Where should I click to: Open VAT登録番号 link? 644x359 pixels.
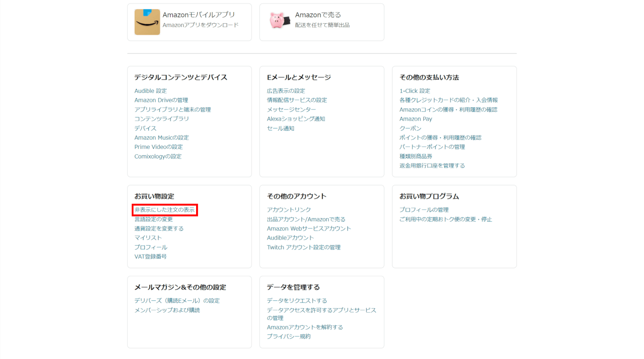150,257
